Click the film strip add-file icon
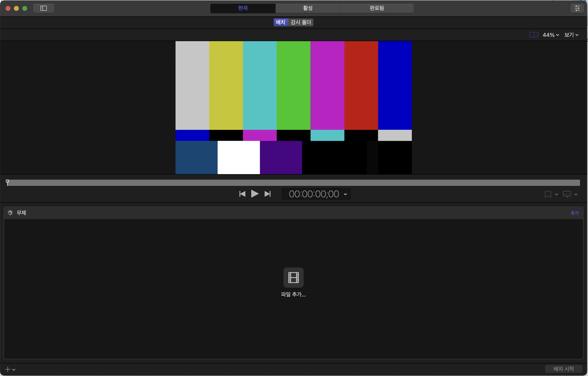The image size is (588, 376). click(x=293, y=277)
